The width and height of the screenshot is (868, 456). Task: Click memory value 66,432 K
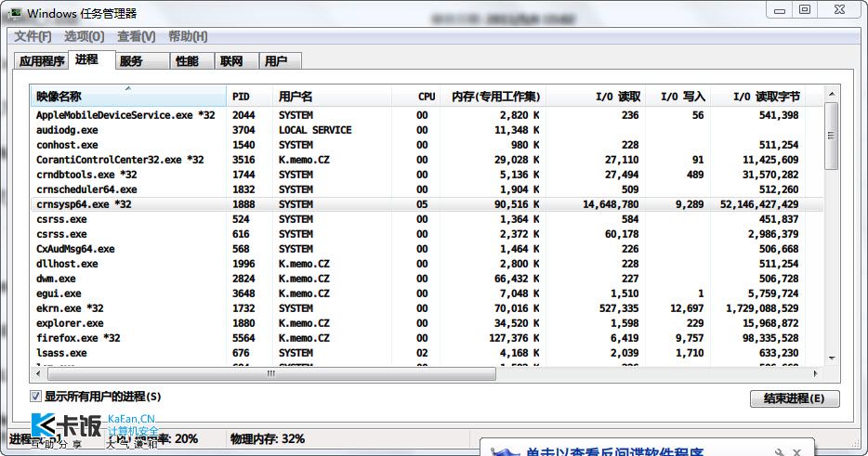(517, 279)
